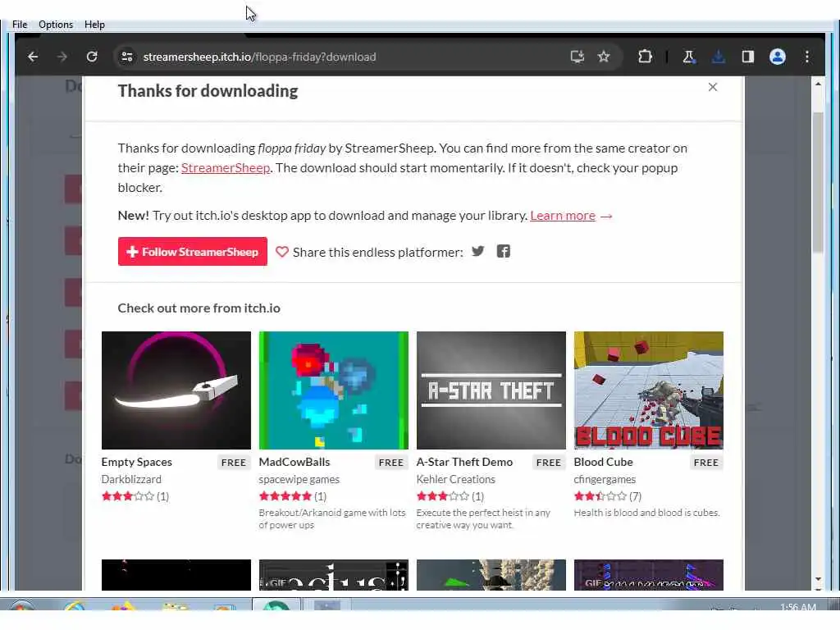Share on Twitter via the bird icon

[478, 251]
